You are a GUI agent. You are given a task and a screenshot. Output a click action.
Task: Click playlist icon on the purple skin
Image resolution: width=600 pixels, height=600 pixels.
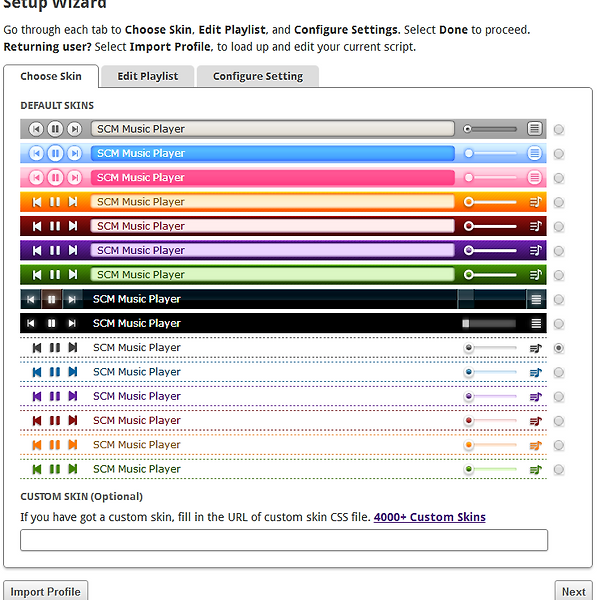[x=535, y=250]
